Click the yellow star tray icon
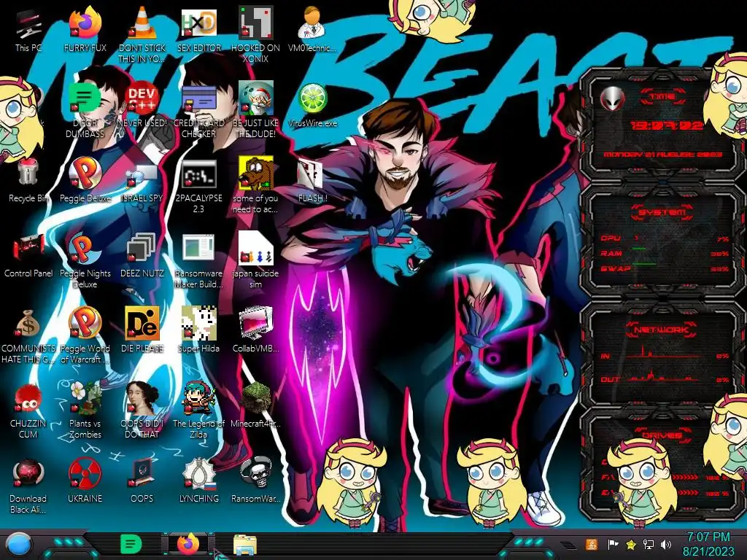 tap(631, 544)
